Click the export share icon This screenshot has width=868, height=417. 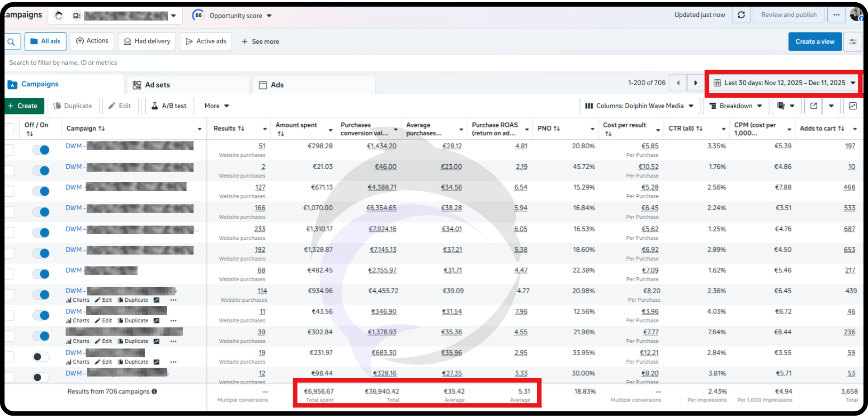[x=814, y=106]
